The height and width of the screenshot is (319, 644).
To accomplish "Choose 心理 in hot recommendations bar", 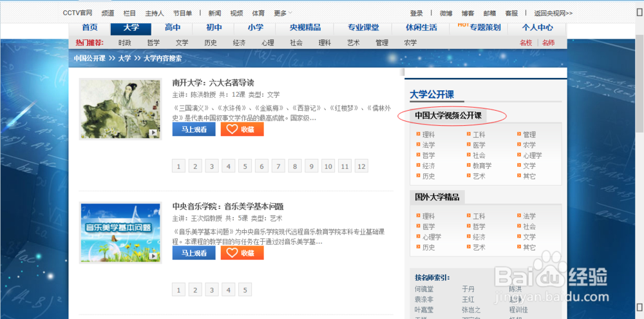I will 267,43.
